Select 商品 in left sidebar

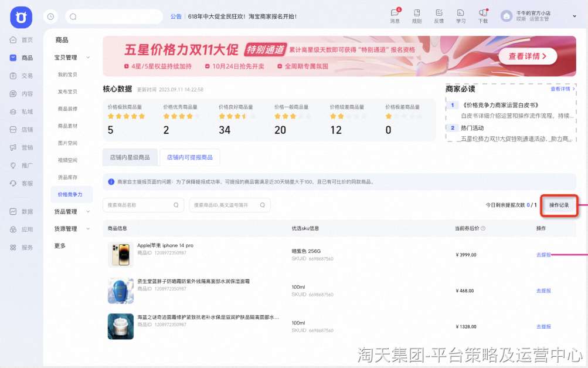tap(22, 58)
